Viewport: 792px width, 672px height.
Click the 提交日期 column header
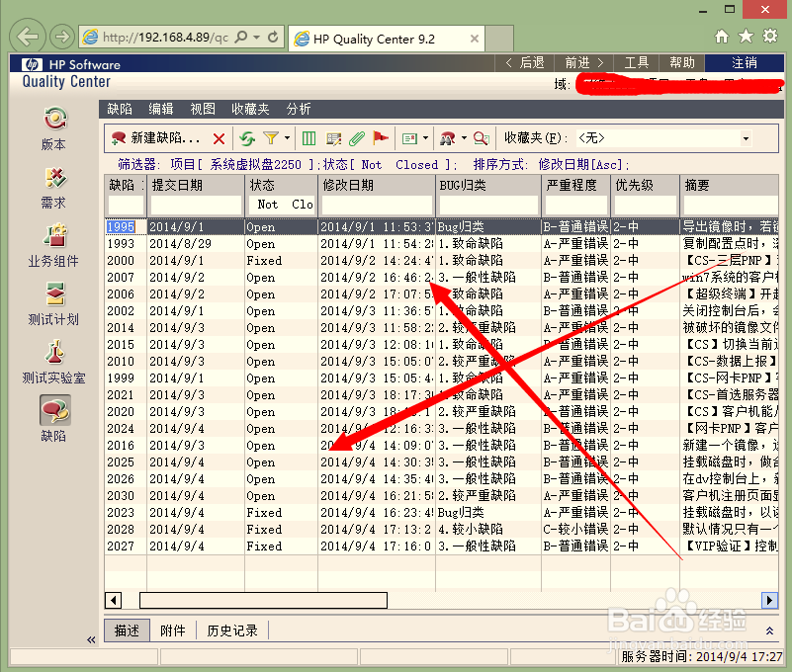[x=196, y=185]
